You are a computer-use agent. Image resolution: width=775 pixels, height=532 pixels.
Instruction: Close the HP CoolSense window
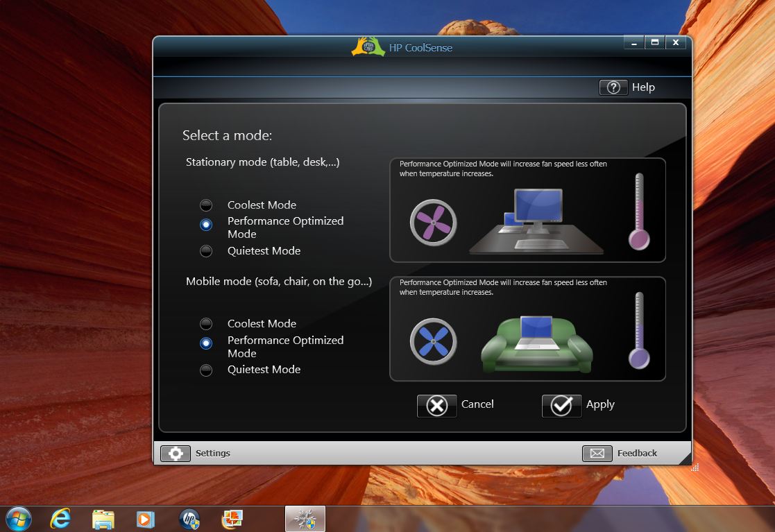click(x=676, y=42)
